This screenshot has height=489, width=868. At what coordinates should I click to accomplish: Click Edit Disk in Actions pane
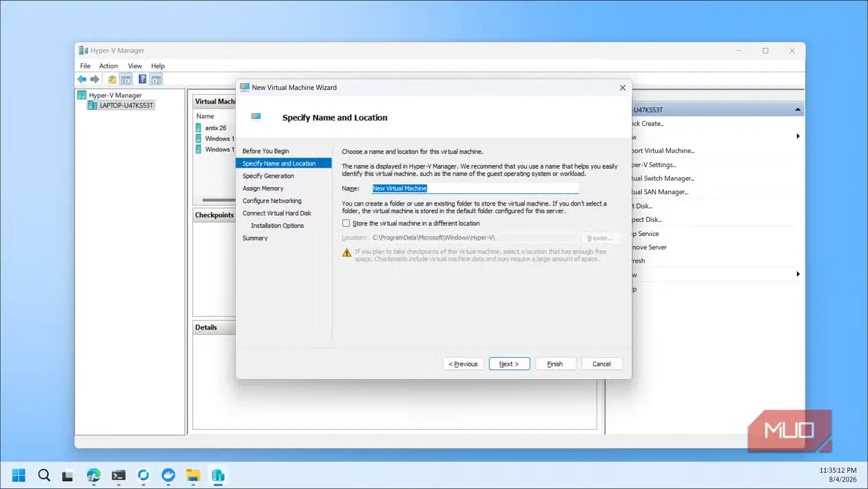pos(642,206)
